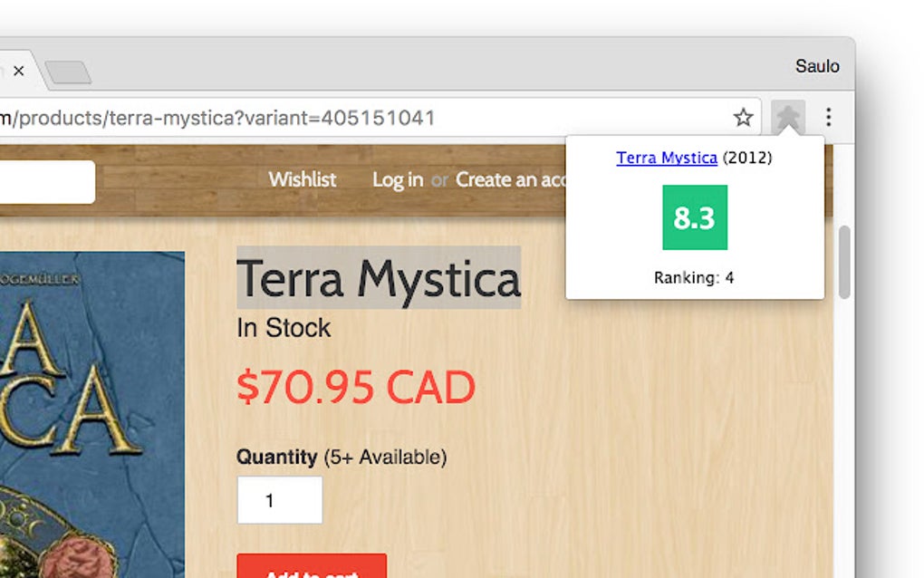Bookmark this page with the star icon
Screen dimensions: 924x578
tap(743, 117)
